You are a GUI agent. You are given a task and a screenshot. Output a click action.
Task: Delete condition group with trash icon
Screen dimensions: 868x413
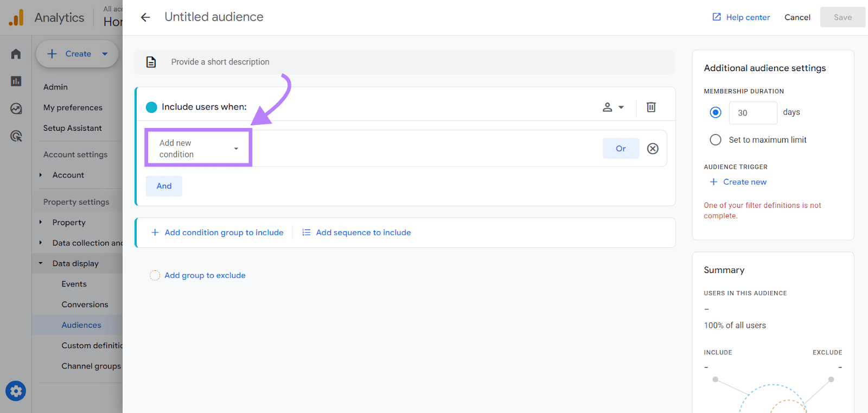(x=651, y=107)
